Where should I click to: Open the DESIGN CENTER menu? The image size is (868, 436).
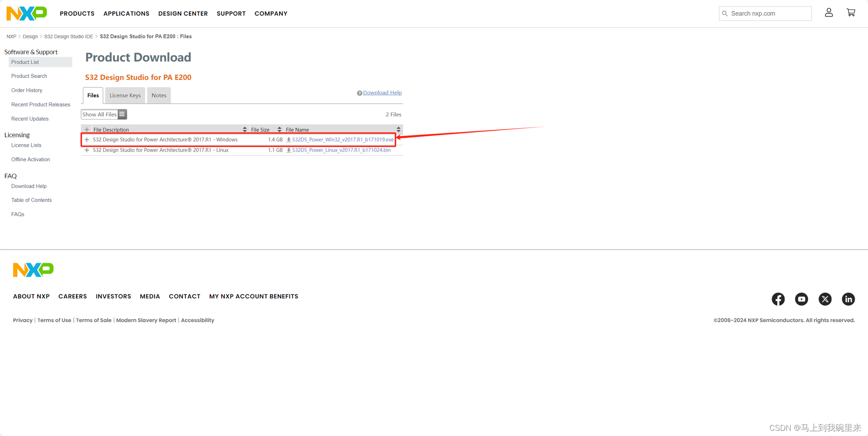(183, 13)
